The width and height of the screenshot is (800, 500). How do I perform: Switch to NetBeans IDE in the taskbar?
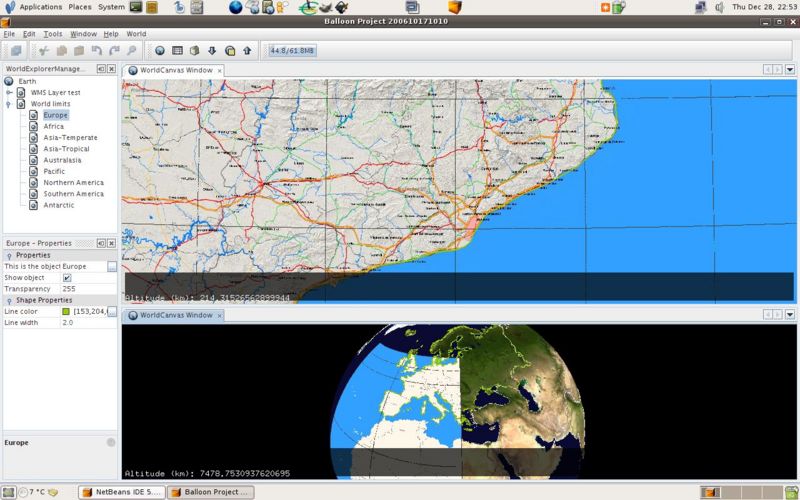tap(122, 492)
